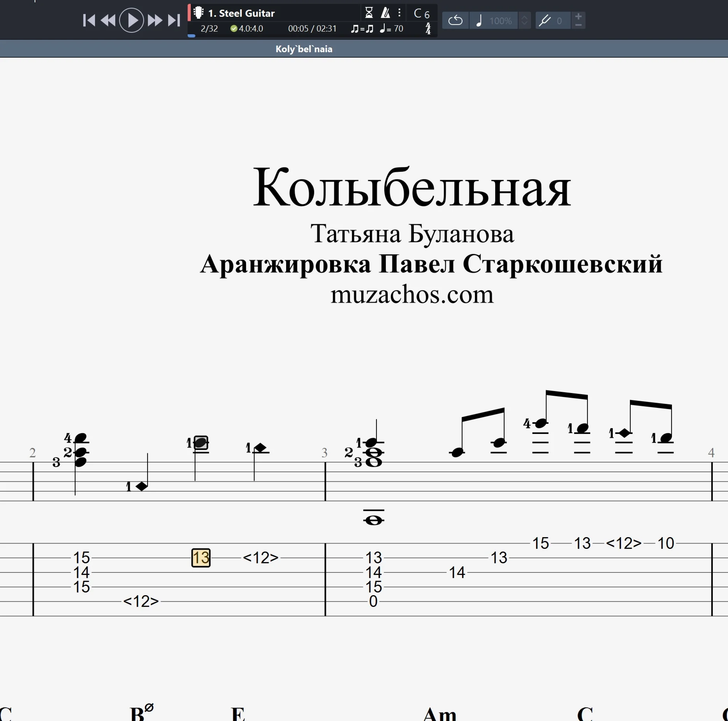This screenshot has width=728, height=721.
Task: Fast forward to the next bar
Action: pos(155,21)
